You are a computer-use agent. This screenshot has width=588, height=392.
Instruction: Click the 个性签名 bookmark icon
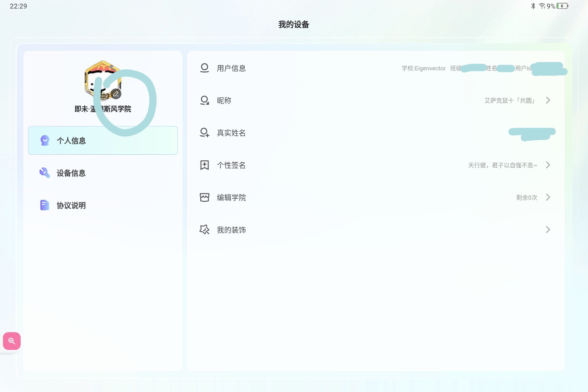pos(204,165)
